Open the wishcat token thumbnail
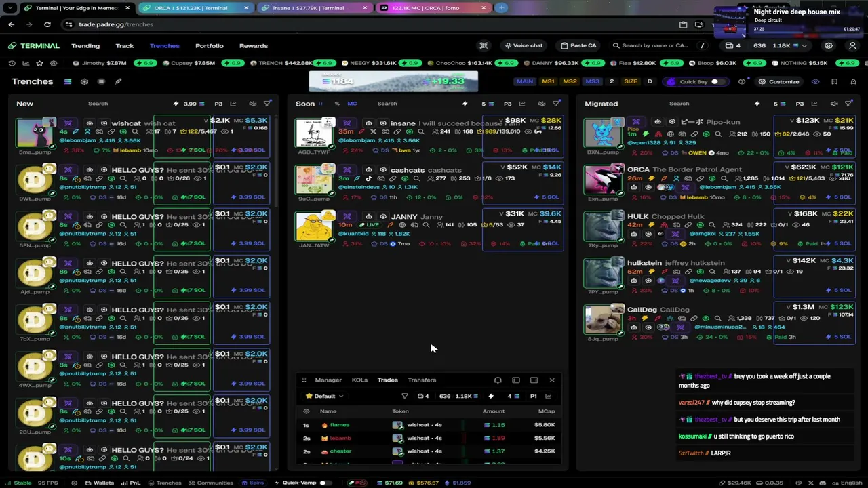Screen dimensions: 868x488 (x=34, y=134)
